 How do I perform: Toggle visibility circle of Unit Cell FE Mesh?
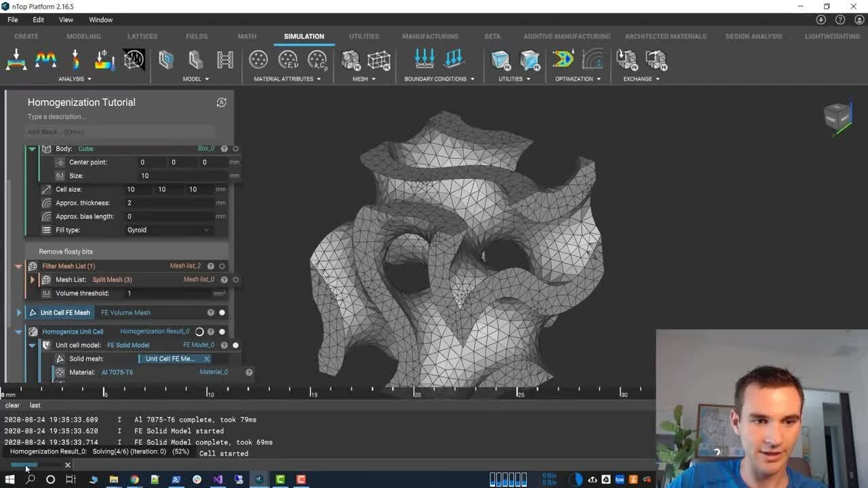[x=222, y=312]
